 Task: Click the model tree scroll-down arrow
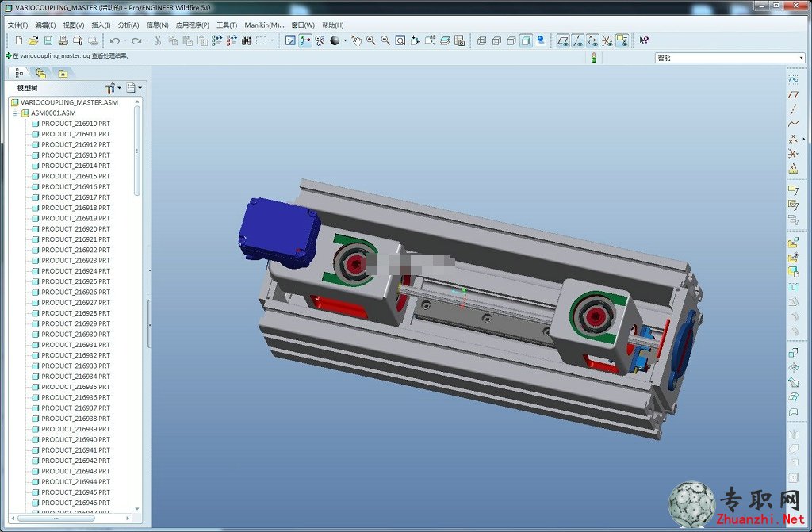[136, 509]
